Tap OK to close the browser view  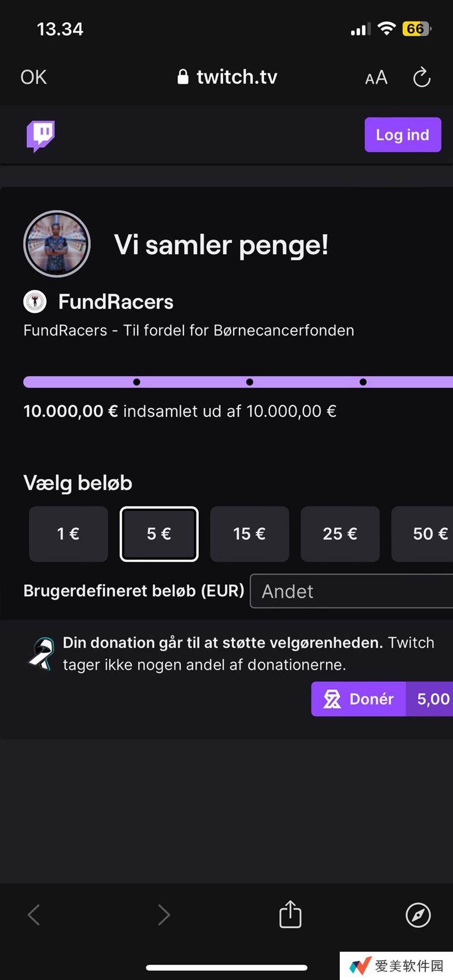tap(33, 77)
